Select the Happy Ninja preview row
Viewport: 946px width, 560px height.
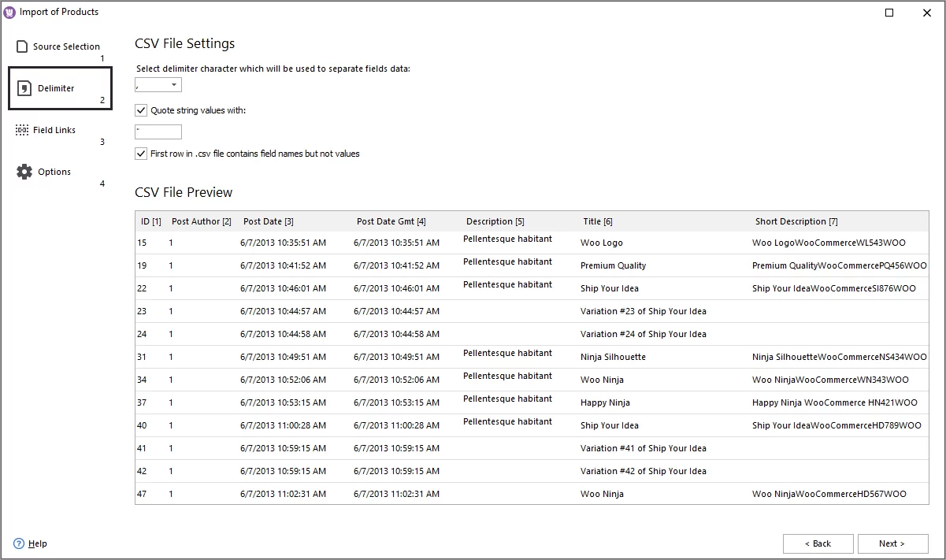pos(394,402)
